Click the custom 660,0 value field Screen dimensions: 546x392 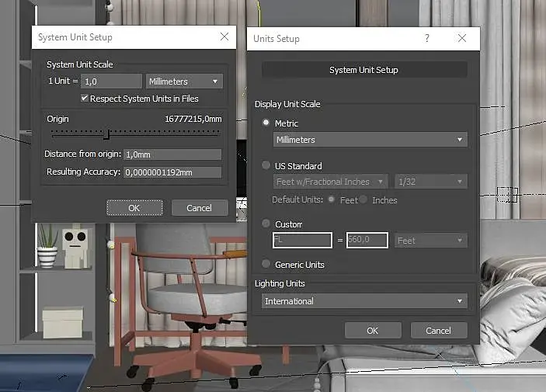click(367, 240)
